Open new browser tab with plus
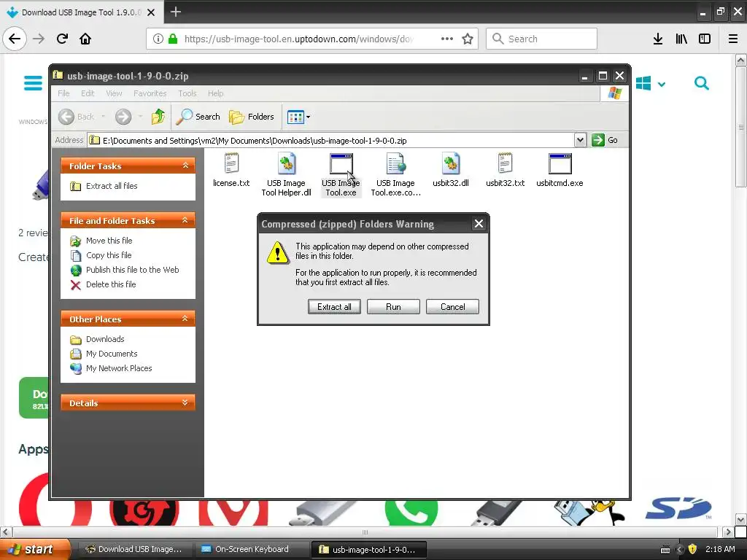747x560 pixels. pos(175,12)
